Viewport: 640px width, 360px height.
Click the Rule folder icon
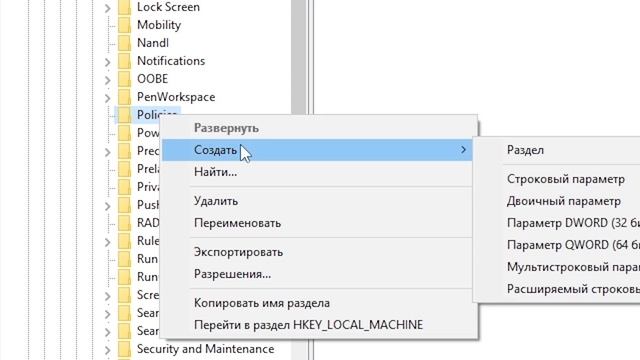point(124,241)
